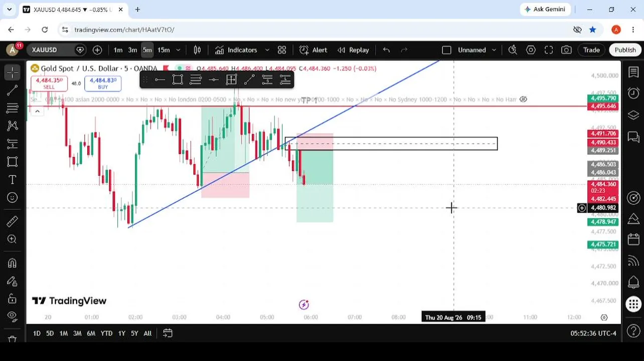This screenshot has width=644, height=361.
Task: Open the indicator templates grid icon
Action: point(282,50)
